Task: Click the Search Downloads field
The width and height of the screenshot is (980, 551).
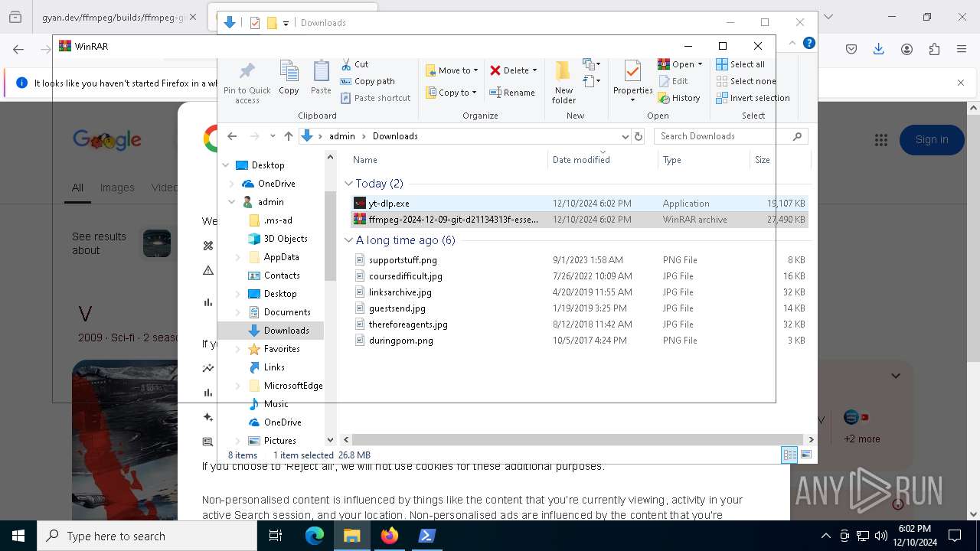Action: (x=730, y=136)
